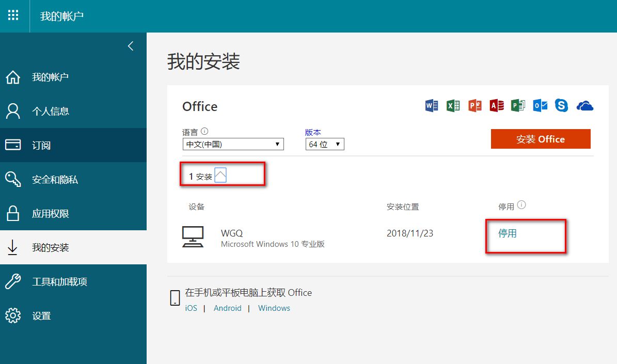Open the app launcher grid icon
The height and width of the screenshot is (364, 617).
(13, 15)
